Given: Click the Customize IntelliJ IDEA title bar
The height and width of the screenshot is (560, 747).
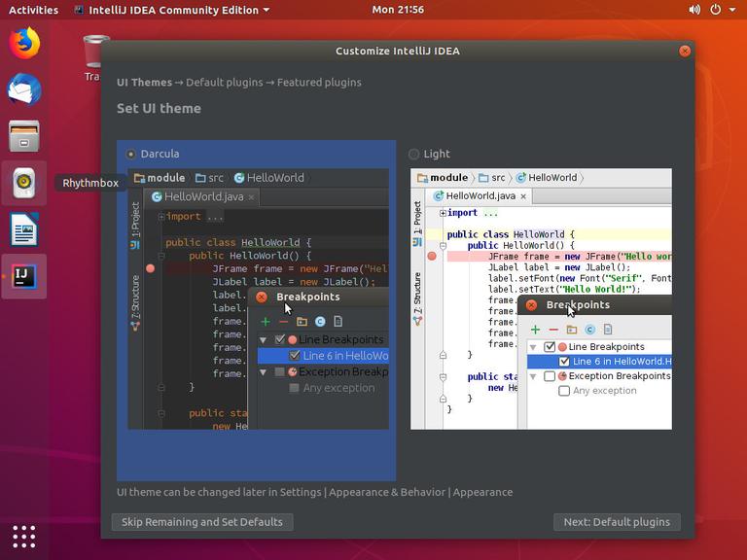Looking at the screenshot, I should click(397, 51).
